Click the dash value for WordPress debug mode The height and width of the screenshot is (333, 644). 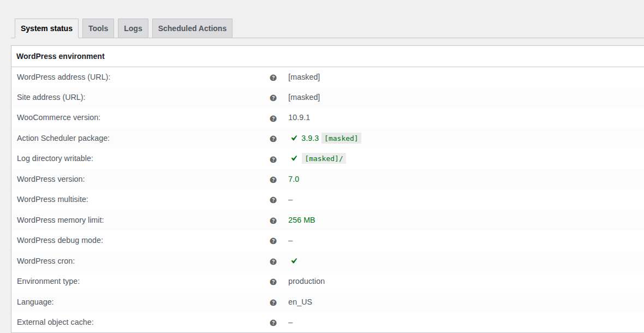pyautogui.click(x=290, y=241)
